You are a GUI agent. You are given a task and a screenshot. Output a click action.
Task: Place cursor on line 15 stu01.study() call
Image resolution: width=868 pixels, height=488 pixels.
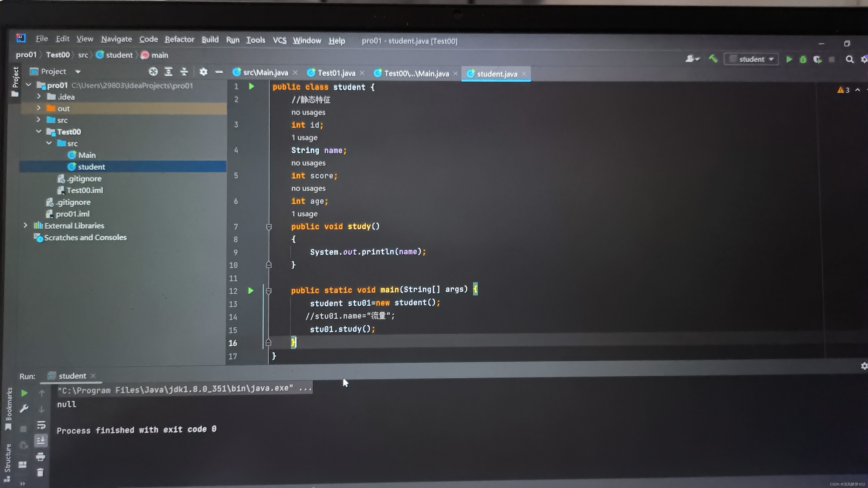[x=342, y=329]
